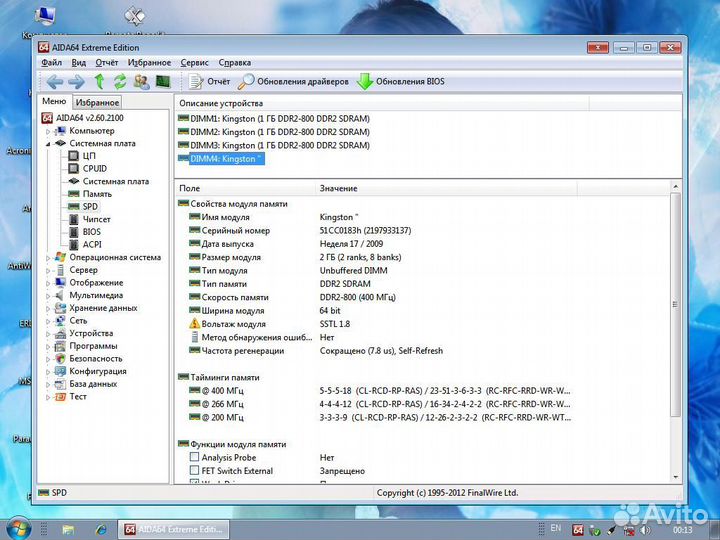Click Обновления драйверов toolbar button

coord(293,82)
